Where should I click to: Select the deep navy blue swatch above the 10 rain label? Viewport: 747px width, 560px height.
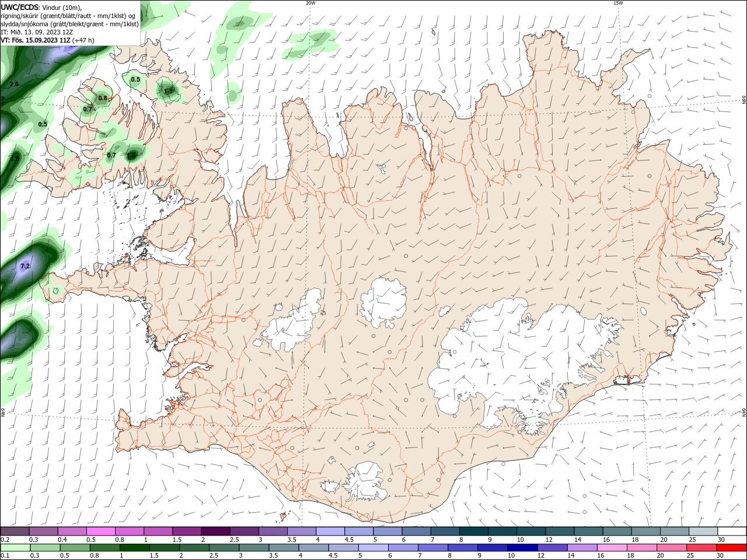(x=522, y=548)
